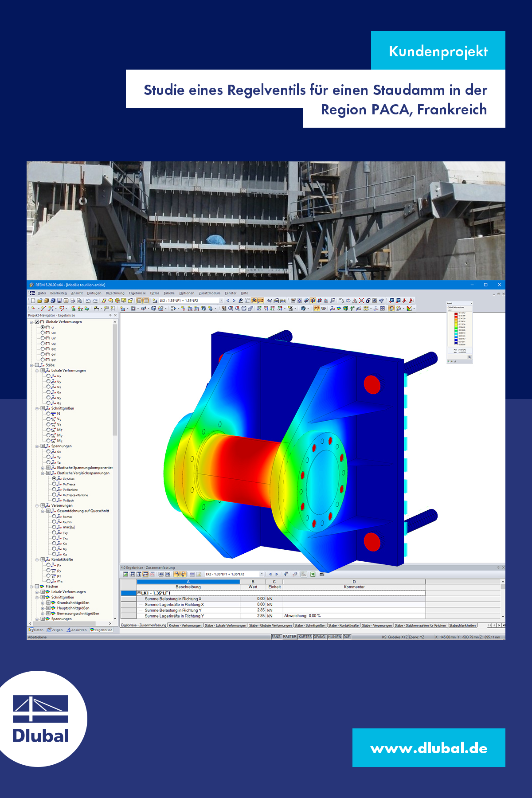Click the dark blue swatch in Panel legend
Screen dimensions: 532x798
coord(456,343)
